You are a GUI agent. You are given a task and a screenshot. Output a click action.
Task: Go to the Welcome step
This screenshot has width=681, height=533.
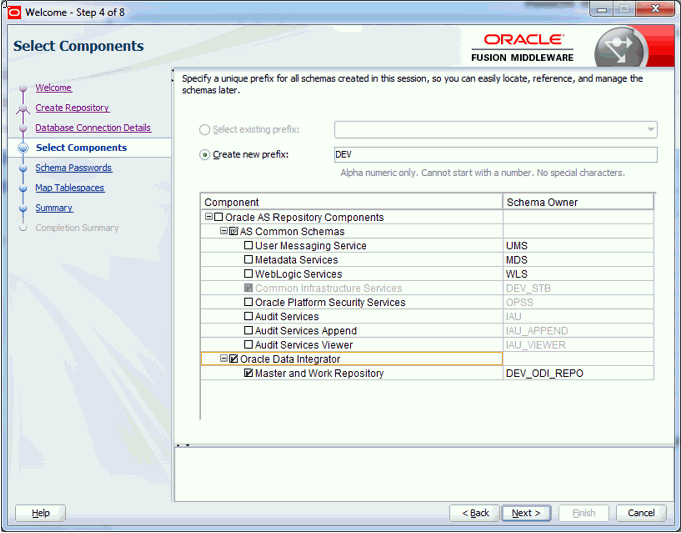[x=54, y=88]
